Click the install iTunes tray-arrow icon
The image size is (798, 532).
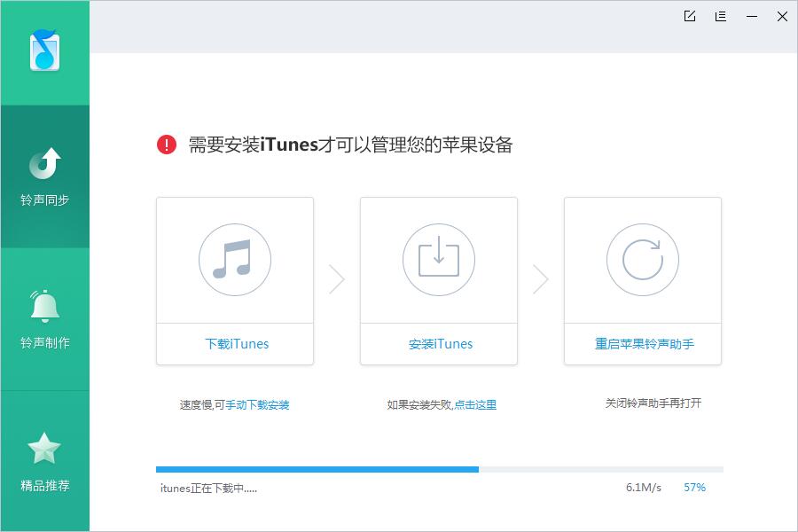[439, 260]
